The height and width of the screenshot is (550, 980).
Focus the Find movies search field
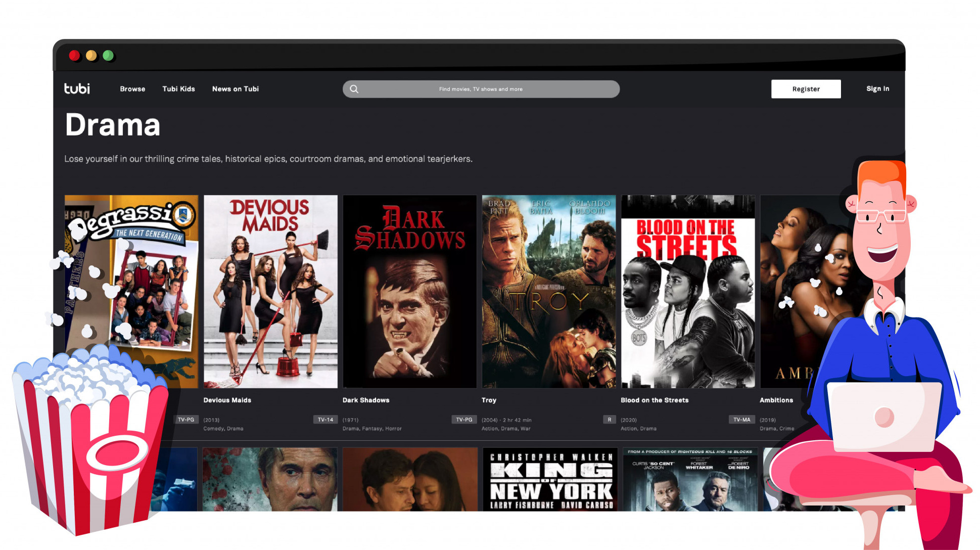480,89
